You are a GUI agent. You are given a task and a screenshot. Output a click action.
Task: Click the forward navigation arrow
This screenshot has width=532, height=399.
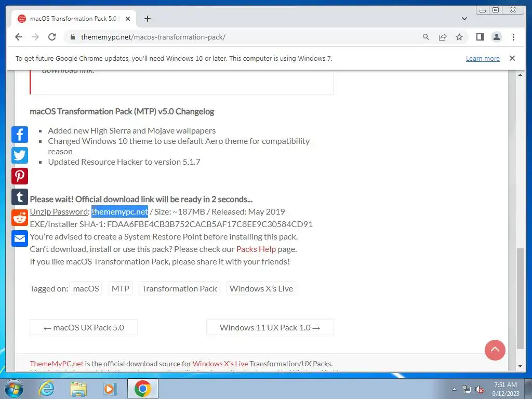(35, 37)
